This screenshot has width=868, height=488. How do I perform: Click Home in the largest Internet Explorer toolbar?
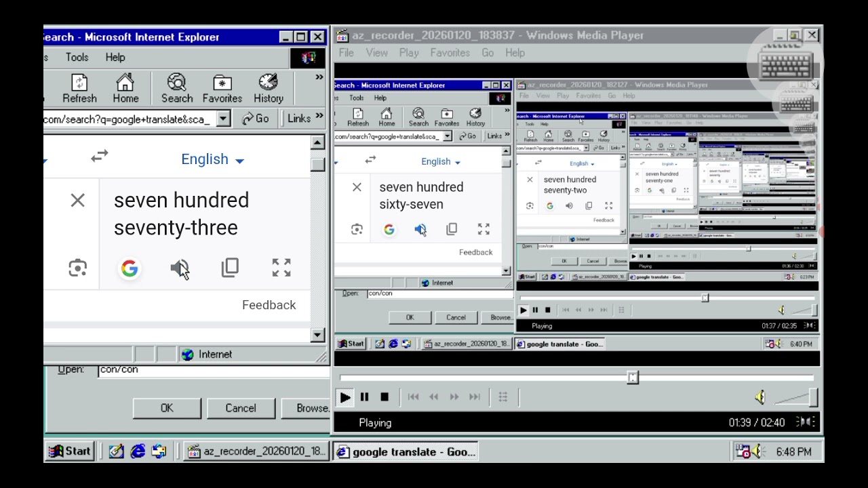tap(125, 89)
